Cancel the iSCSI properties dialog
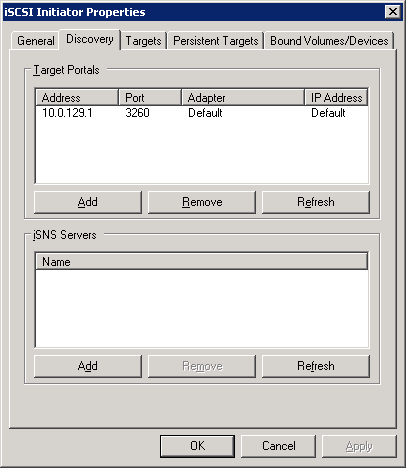Screen dimensions: 406x468 278,446
